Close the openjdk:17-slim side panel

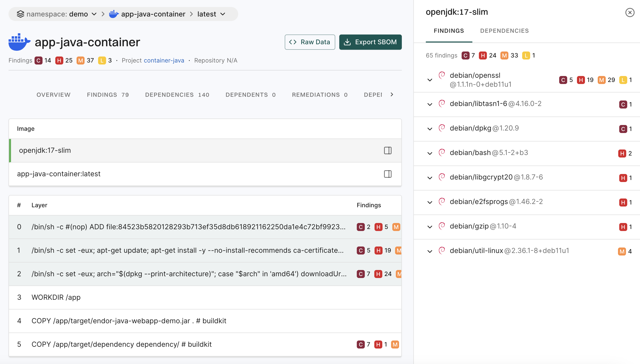coord(629,12)
